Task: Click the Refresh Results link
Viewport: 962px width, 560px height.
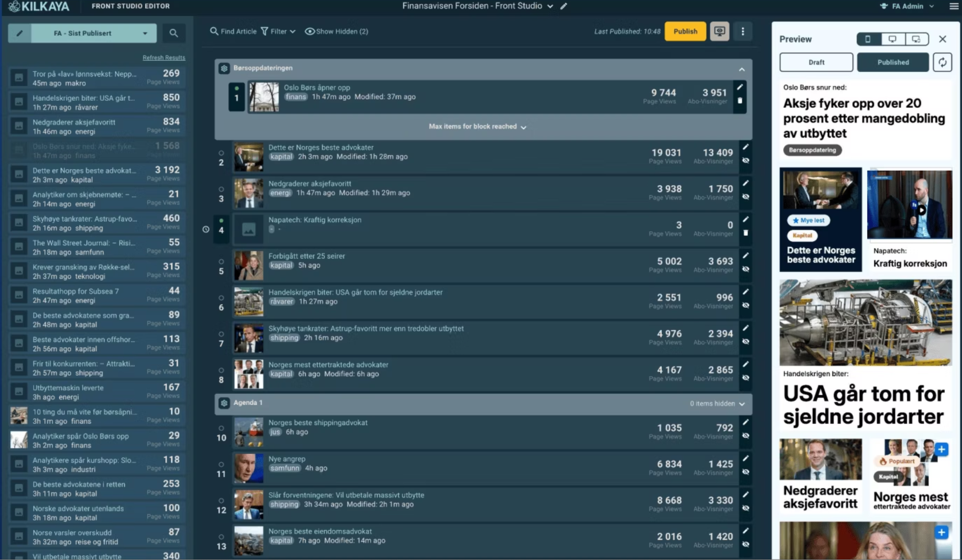Action: tap(164, 58)
